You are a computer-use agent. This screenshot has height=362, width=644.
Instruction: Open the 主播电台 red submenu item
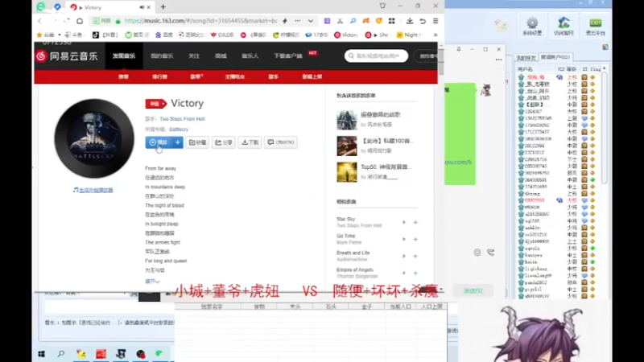(234, 76)
